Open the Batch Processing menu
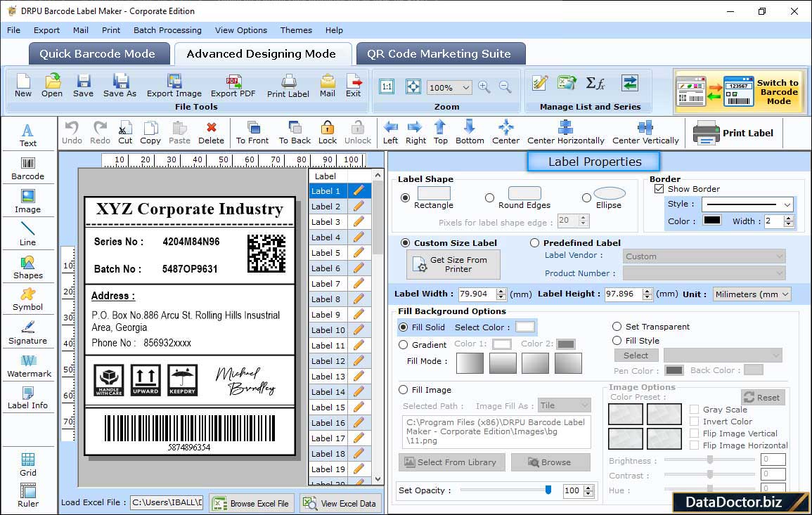 167,30
